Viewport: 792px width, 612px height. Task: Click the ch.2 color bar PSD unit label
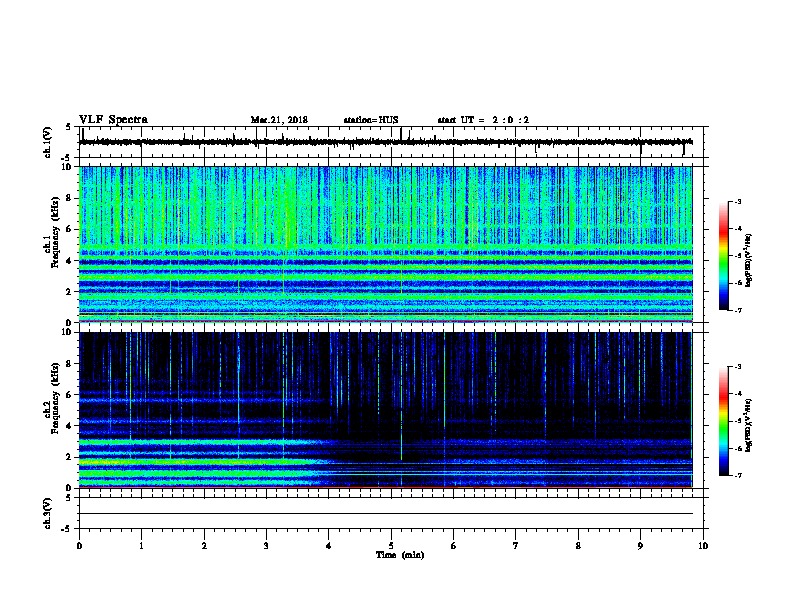coord(748,425)
